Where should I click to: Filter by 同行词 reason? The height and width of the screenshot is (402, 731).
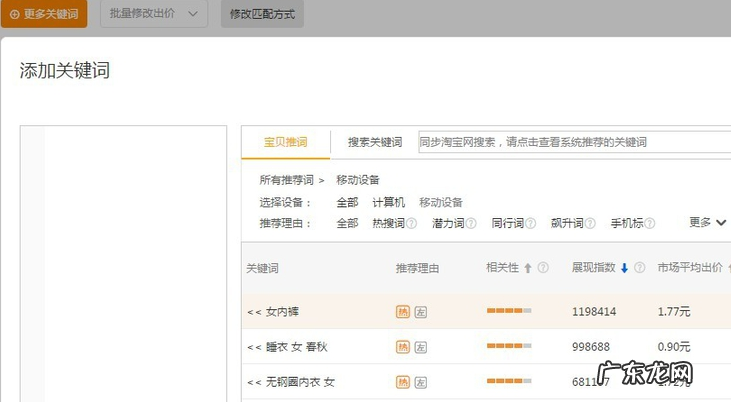tap(508, 223)
